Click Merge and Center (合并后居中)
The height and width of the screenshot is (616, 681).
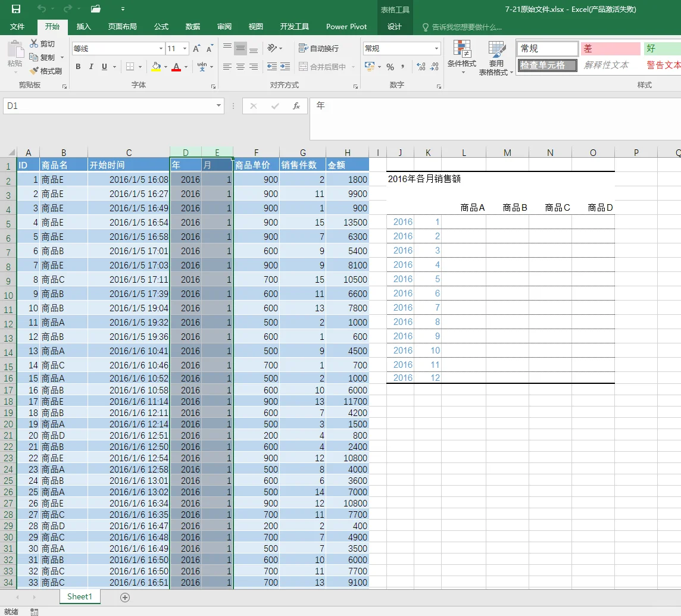pos(323,67)
